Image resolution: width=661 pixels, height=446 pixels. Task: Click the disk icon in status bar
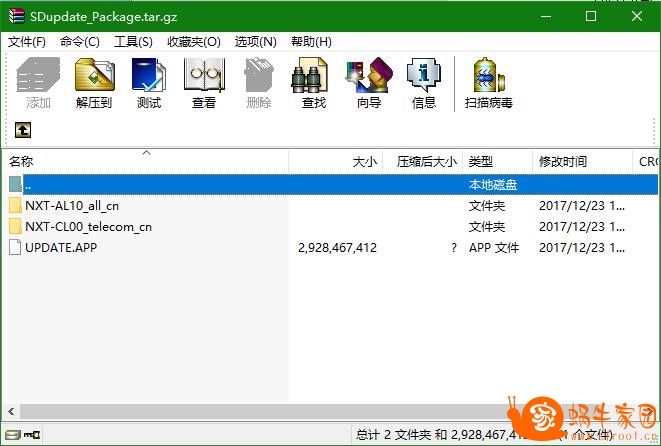pos(12,434)
